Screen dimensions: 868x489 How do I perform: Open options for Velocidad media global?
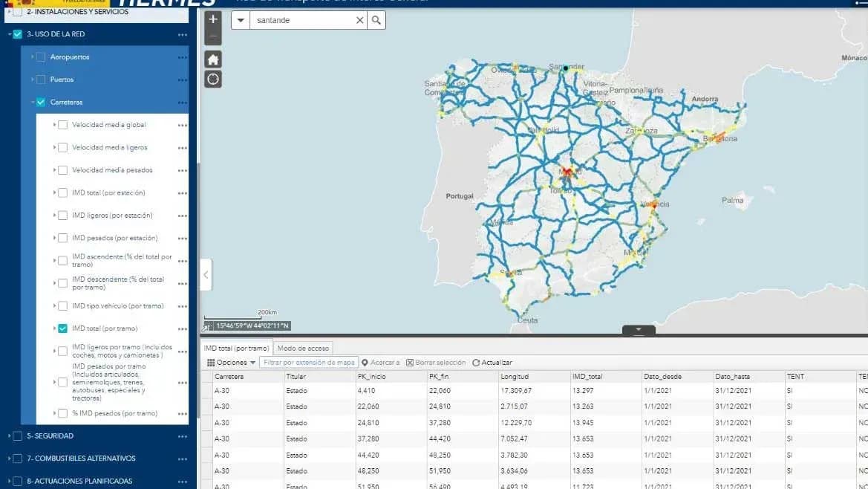click(182, 126)
